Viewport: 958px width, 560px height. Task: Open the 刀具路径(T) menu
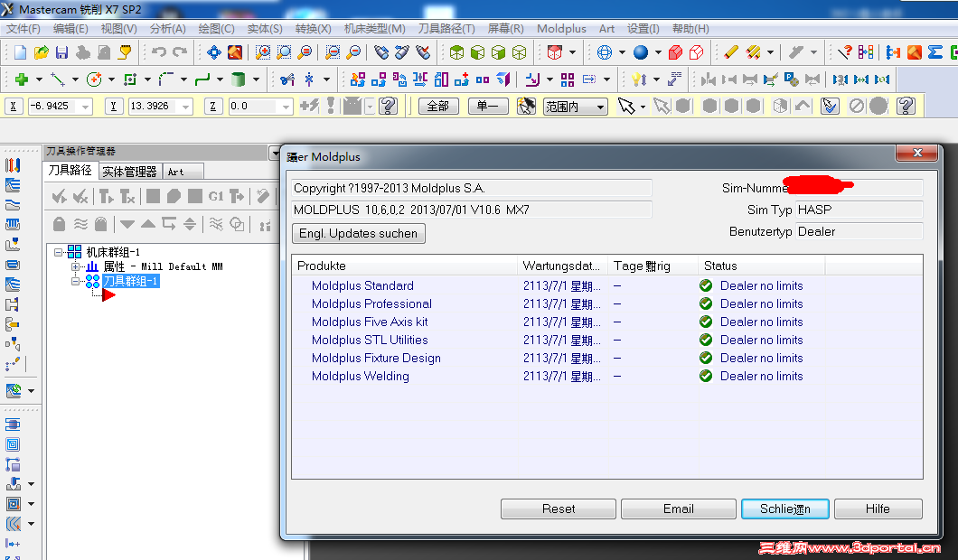coord(446,29)
